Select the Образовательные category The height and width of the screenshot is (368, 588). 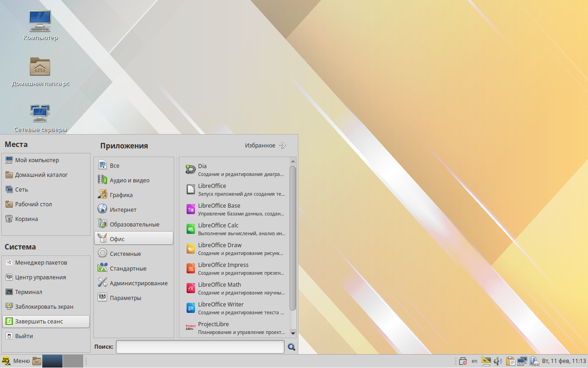[x=134, y=224]
